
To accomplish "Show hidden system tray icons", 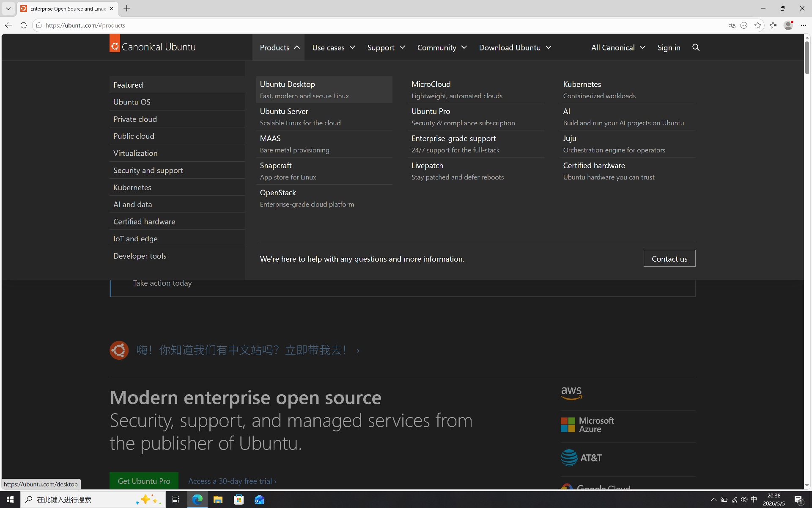I will point(713,500).
